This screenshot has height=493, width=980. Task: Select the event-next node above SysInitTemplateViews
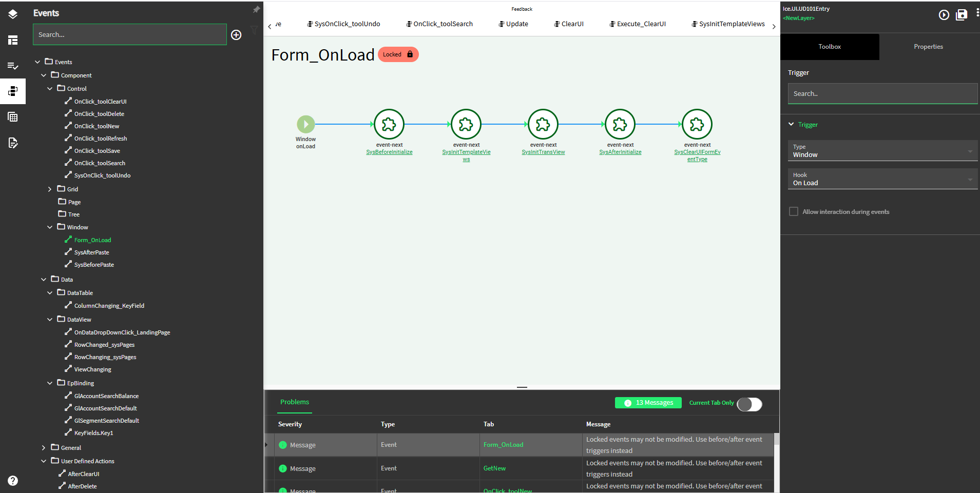point(466,124)
